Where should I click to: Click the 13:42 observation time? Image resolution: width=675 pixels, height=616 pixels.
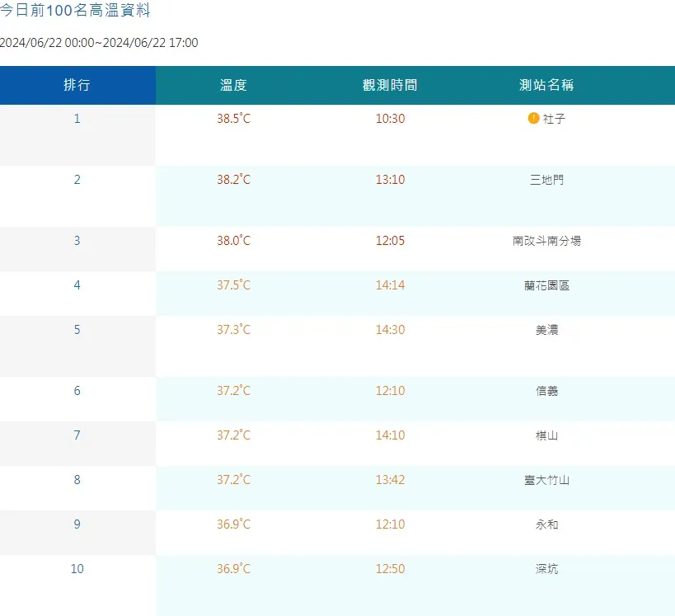tap(390, 479)
